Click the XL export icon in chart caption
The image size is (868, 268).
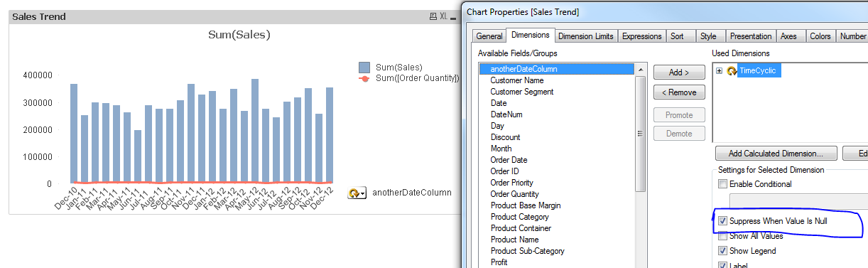pos(443,16)
